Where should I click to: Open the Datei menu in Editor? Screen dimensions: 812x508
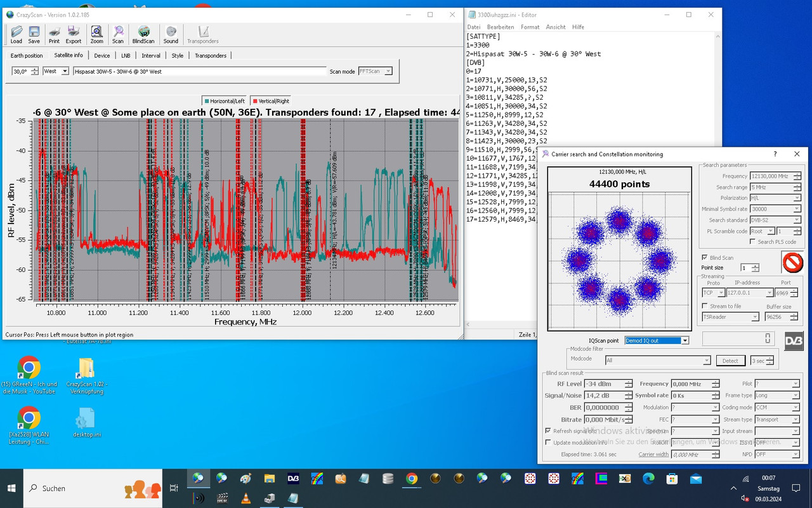tap(474, 27)
